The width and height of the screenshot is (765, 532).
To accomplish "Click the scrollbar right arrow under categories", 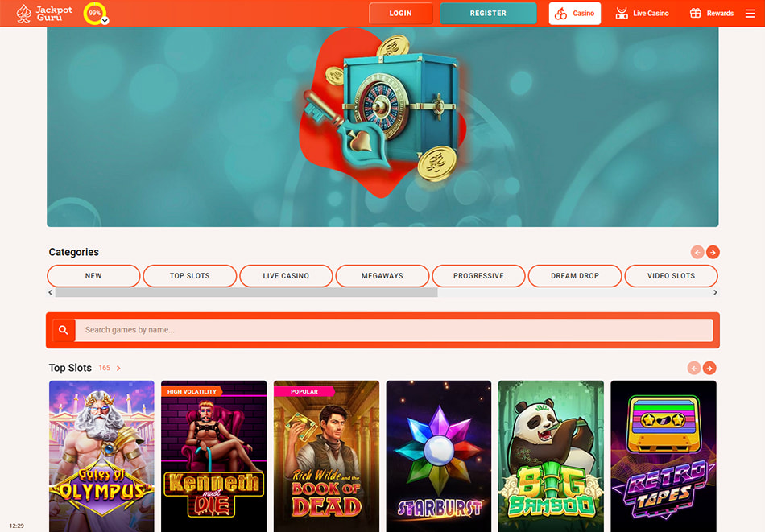I will click(x=715, y=293).
